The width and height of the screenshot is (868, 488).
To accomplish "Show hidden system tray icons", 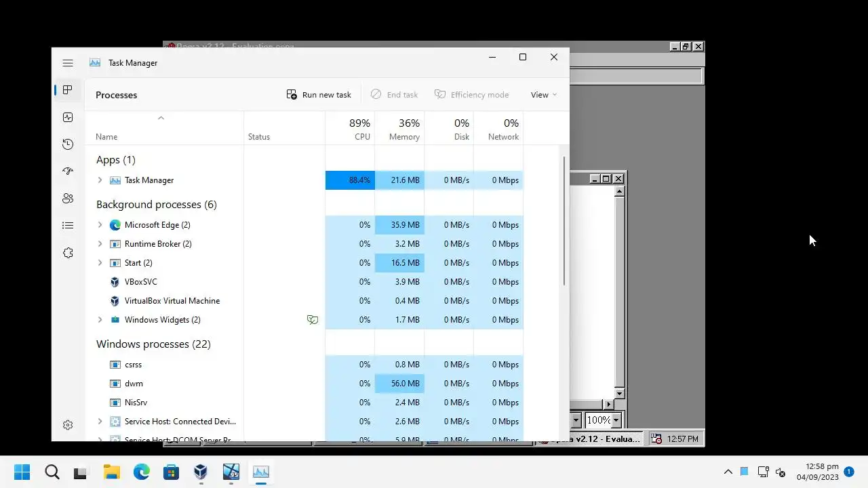I will pos(728,472).
